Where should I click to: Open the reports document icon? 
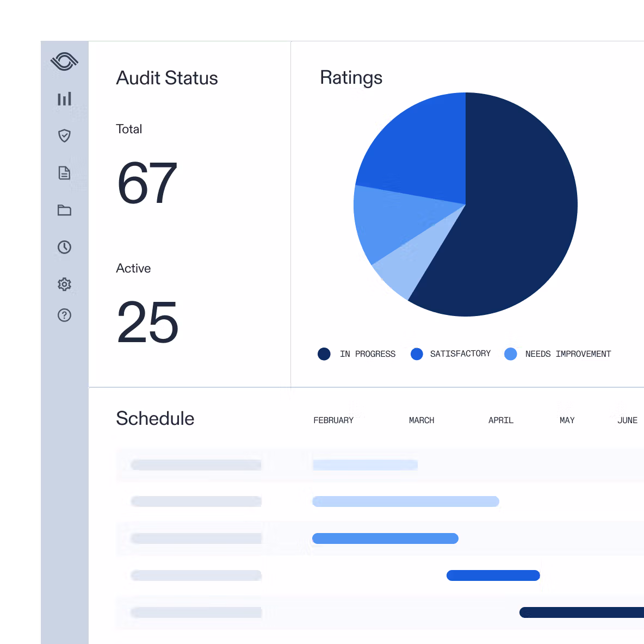click(65, 173)
